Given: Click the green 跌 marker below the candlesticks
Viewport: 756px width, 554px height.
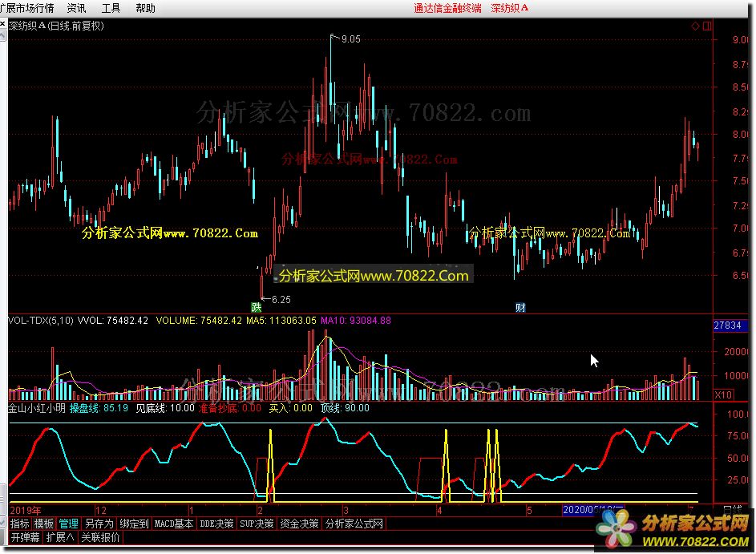Looking at the screenshot, I should 256,307.
